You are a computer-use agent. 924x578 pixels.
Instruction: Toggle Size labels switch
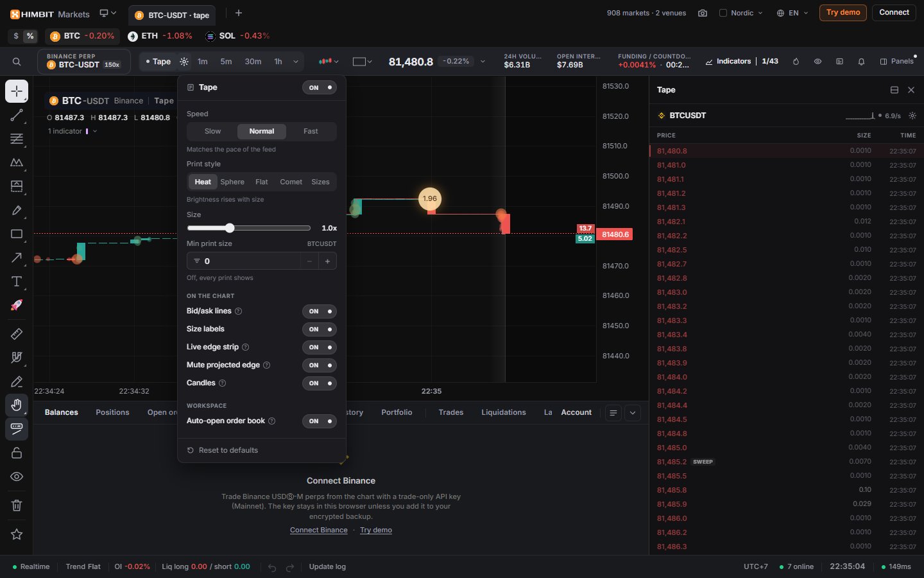tap(320, 329)
